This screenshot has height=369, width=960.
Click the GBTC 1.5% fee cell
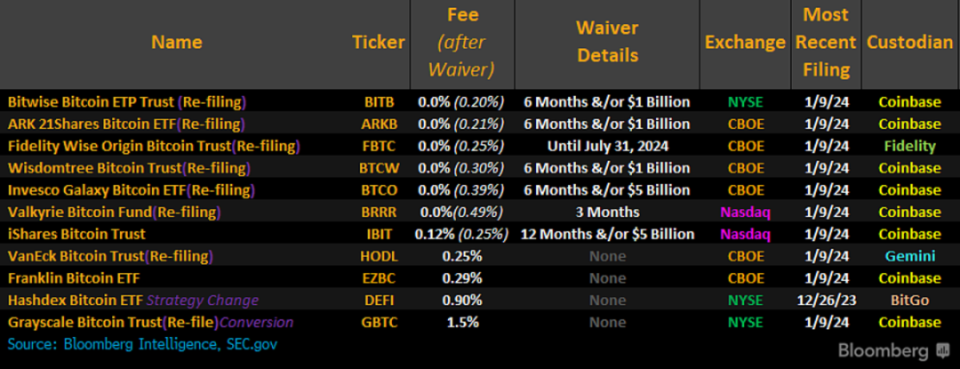click(x=462, y=322)
